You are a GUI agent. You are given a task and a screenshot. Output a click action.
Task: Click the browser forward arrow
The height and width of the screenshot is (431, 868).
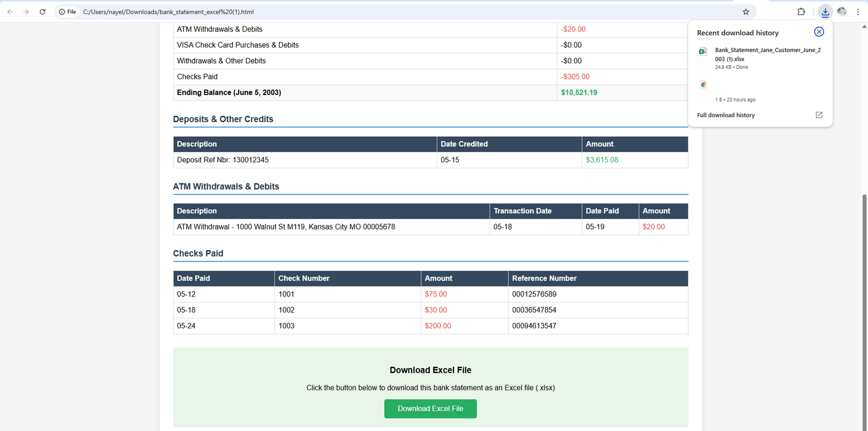point(26,11)
